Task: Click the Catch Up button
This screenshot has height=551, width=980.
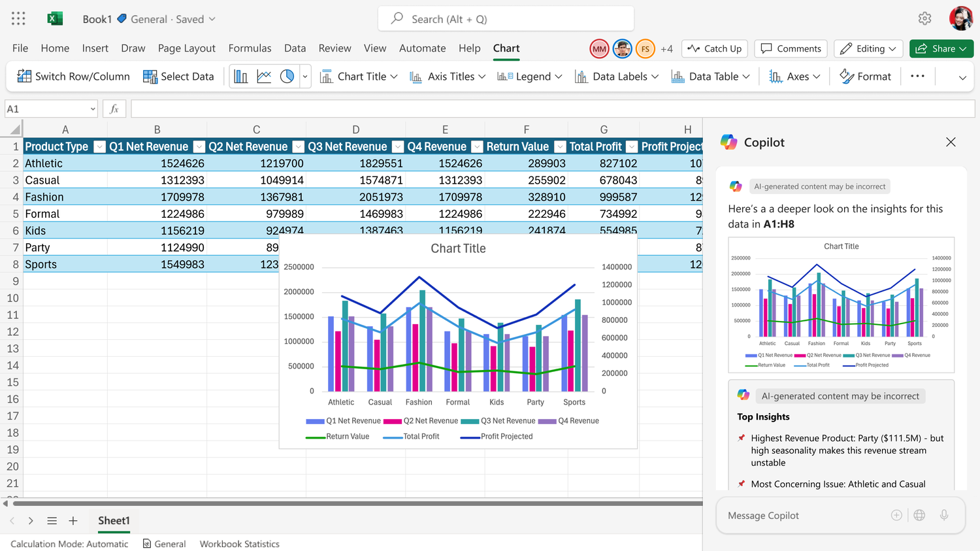Action: [715, 48]
